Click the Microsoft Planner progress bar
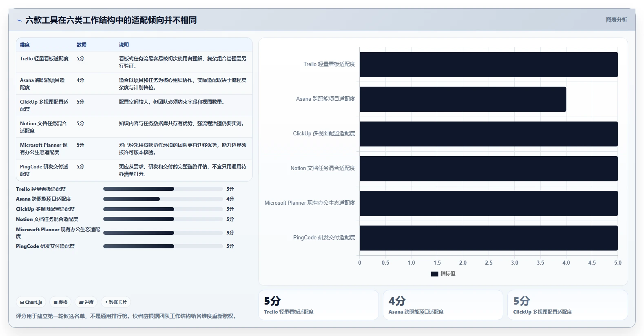 click(163, 233)
